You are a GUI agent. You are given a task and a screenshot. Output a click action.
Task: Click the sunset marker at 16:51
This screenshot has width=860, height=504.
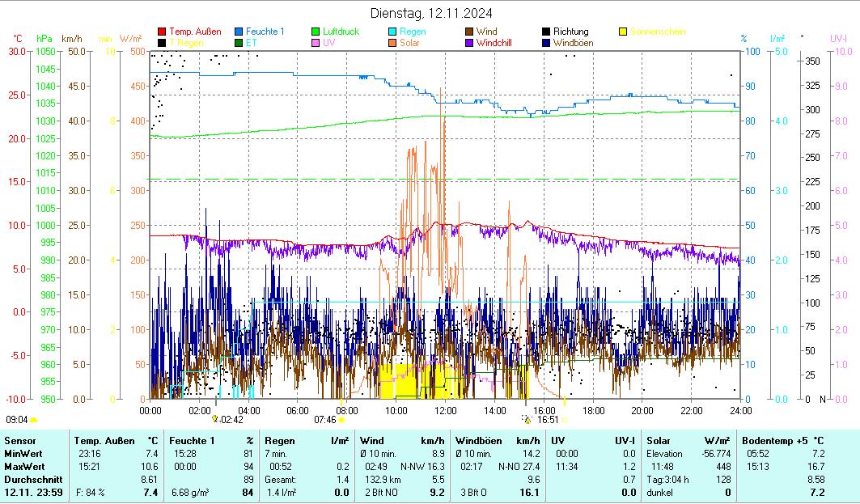tap(527, 420)
